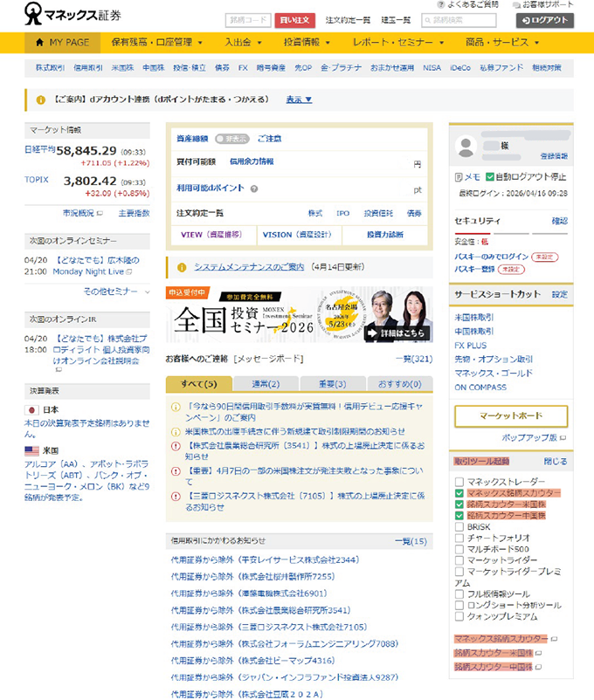
Task: Select the 重要(3) message tab
Action: click(333, 384)
